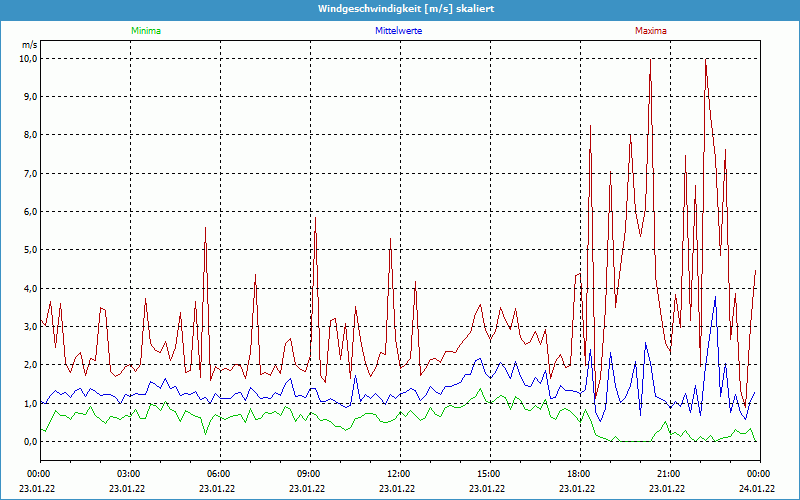800x500 pixels.
Task: Click the 06:00 time axis label
Action: point(220,474)
